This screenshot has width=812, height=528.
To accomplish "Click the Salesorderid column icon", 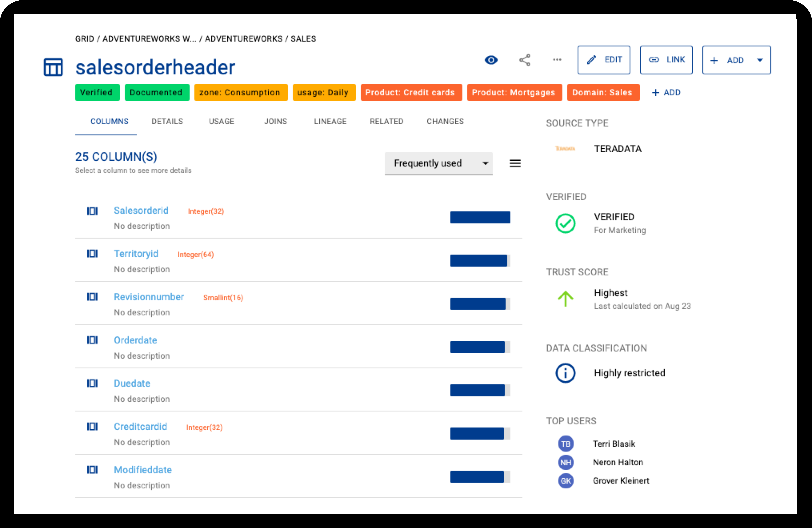I will click(x=92, y=211).
